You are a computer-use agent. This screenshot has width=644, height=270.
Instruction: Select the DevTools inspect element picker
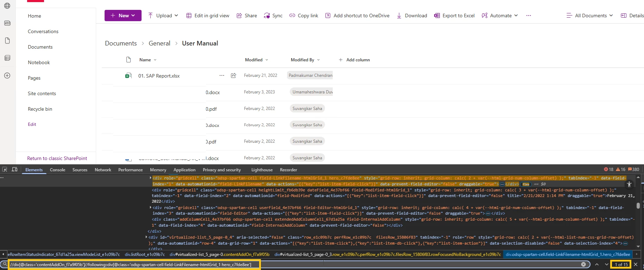5,170
